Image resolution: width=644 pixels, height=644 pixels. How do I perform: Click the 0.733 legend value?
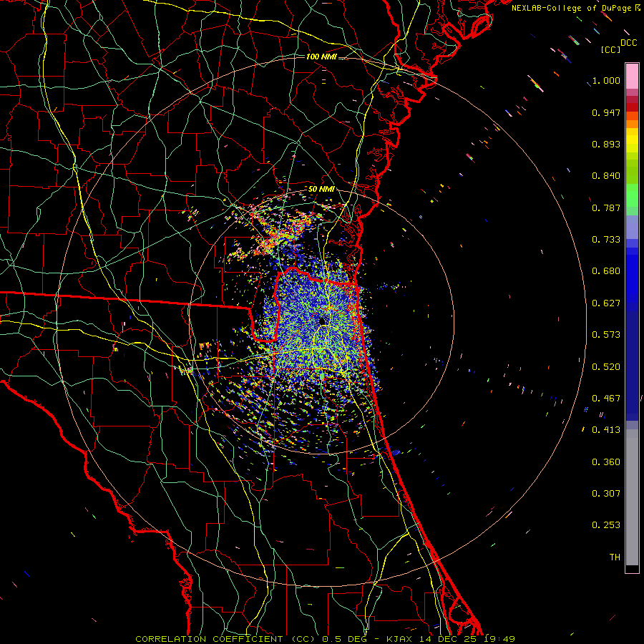point(606,240)
